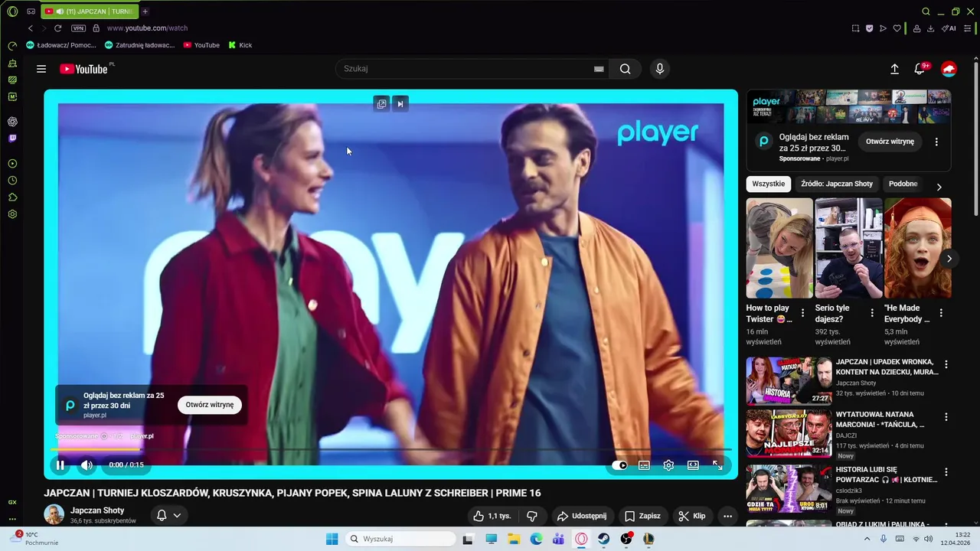
Task: Open the Twitch panel in the Opera sidebar
Action: coord(12,139)
